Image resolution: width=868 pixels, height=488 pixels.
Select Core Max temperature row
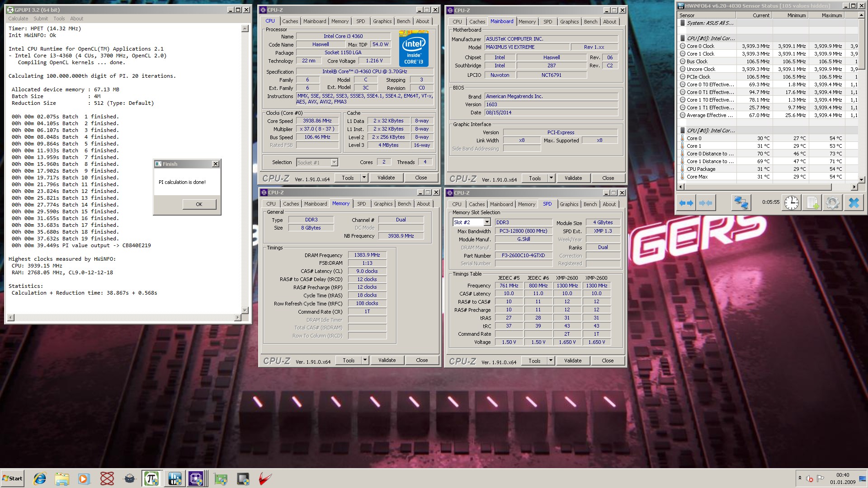(769, 177)
